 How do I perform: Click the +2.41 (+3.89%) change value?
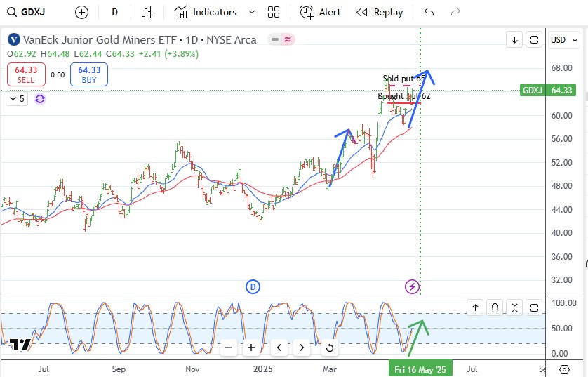pos(168,53)
